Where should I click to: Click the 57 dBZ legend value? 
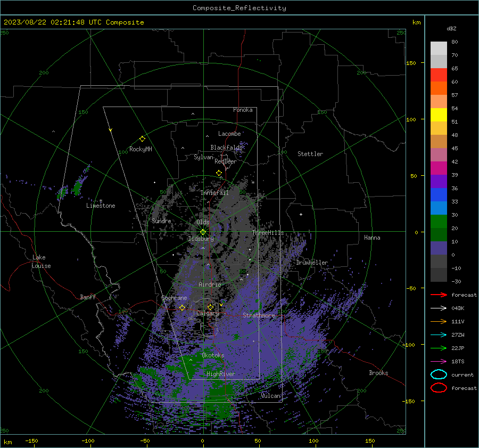point(455,95)
